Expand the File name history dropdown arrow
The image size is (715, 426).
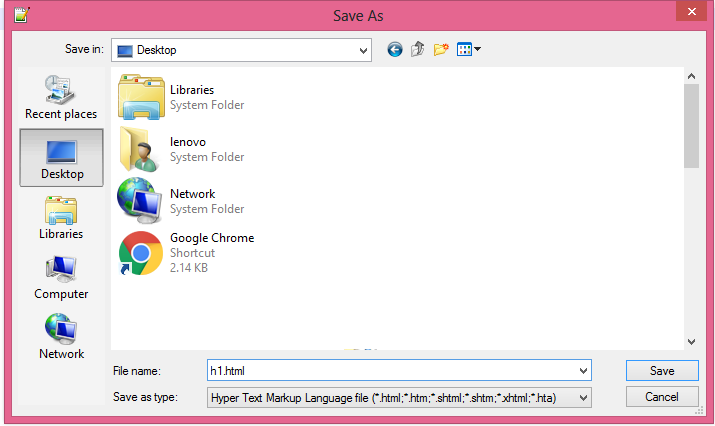[x=583, y=371]
